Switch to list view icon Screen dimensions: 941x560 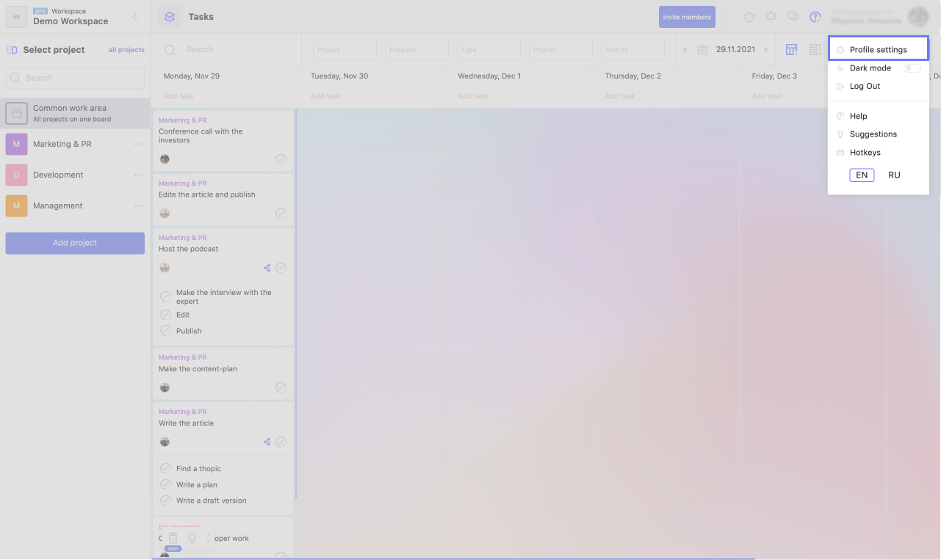tap(815, 50)
